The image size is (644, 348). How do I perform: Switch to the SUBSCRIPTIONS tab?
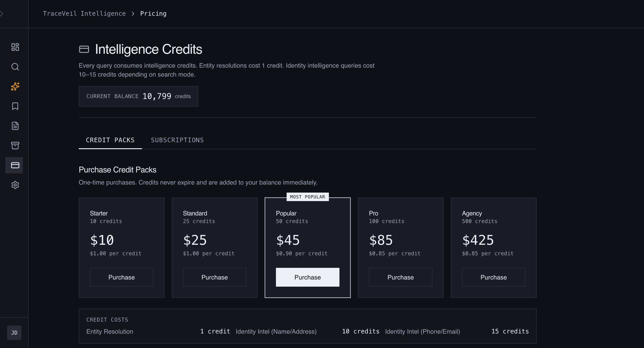(x=177, y=140)
